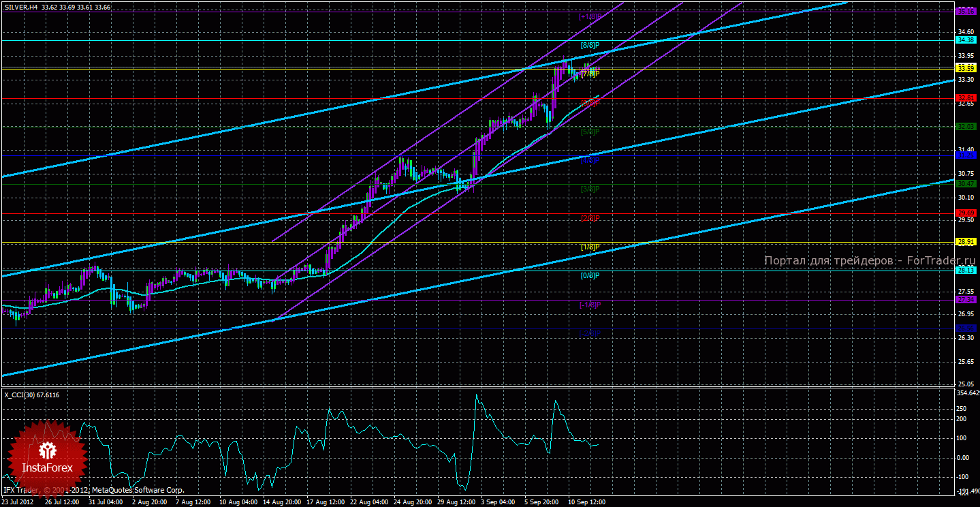Viewport: 980px width, 507px height.
Task: Click the red 29.69 price tag
Action: [x=965, y=213]
